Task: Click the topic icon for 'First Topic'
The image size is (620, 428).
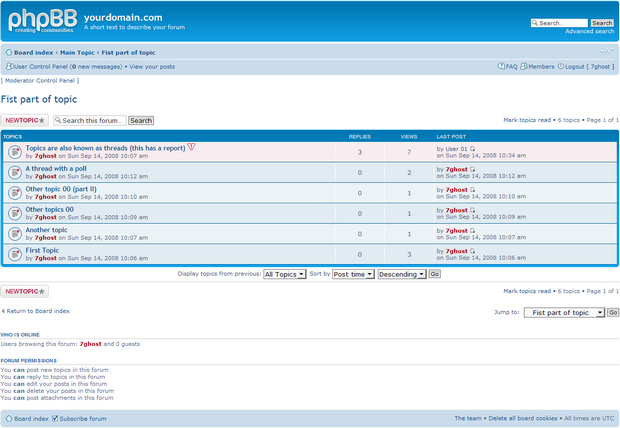Action: [x=15, y=254]
